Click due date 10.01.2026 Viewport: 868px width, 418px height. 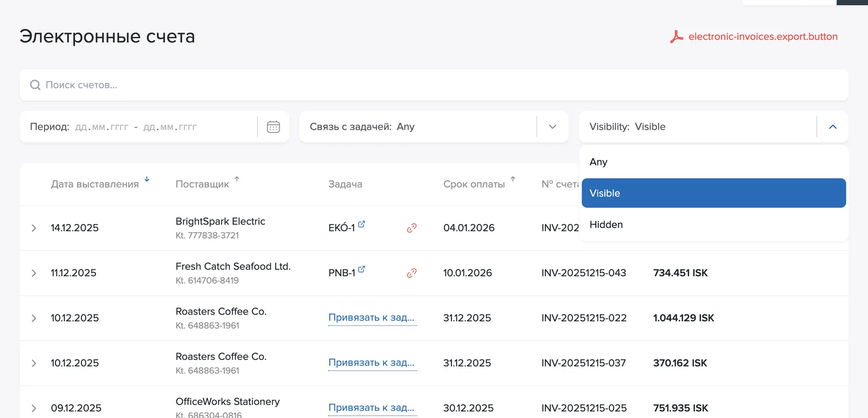tap(468, 273)
